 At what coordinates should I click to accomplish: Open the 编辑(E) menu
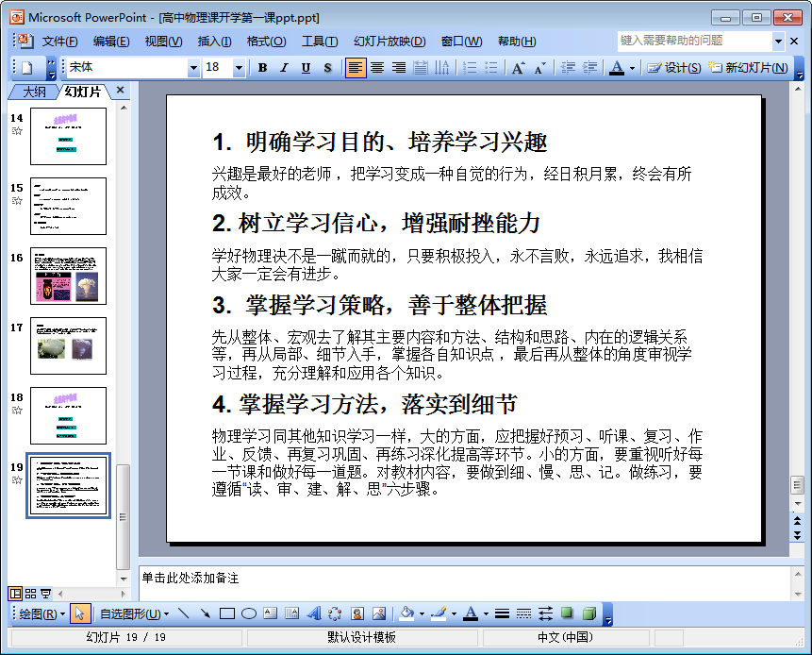coord(111,42)
